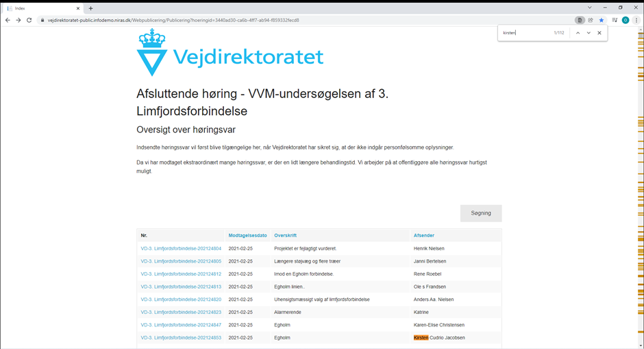644x349 pixels.
Task: Open response VD-3. Limfjordsforbindelse-202124820
Action: pyautogui.click(x=181, y=299)
